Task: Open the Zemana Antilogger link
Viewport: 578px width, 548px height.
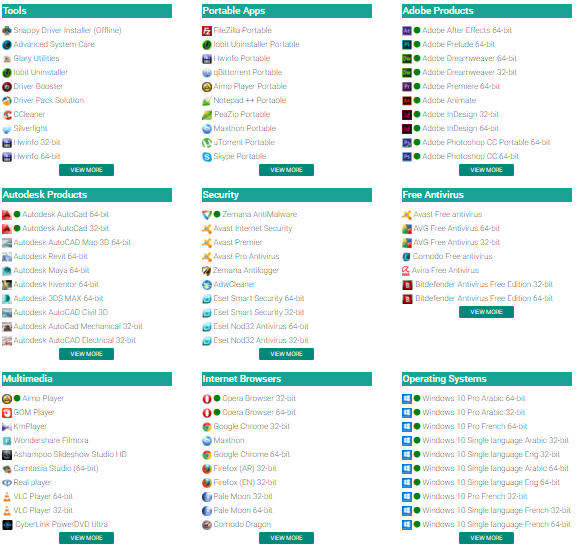Action: pos(246,270)
